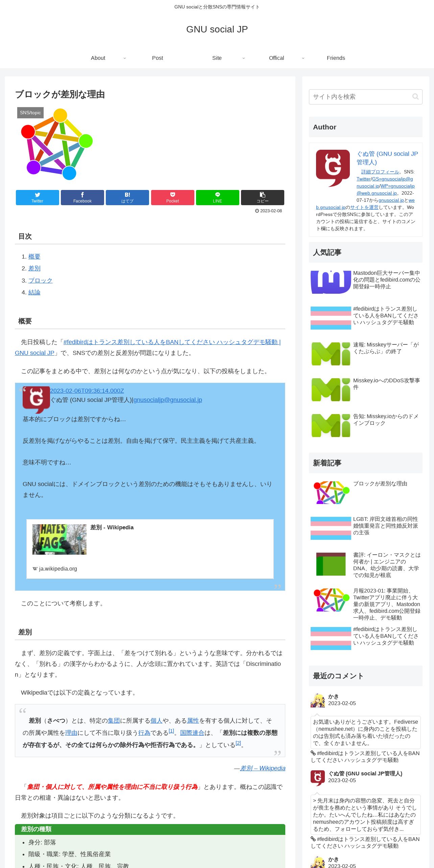Click the GNU social JP site title
Viewport: 434px width, 868px height.
[217, 29]
